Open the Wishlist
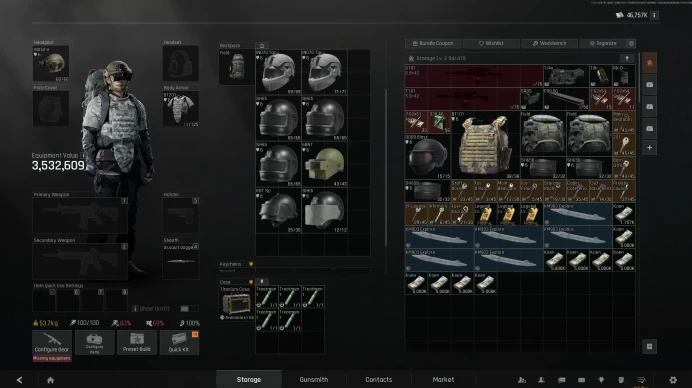 tap(491, 43)
